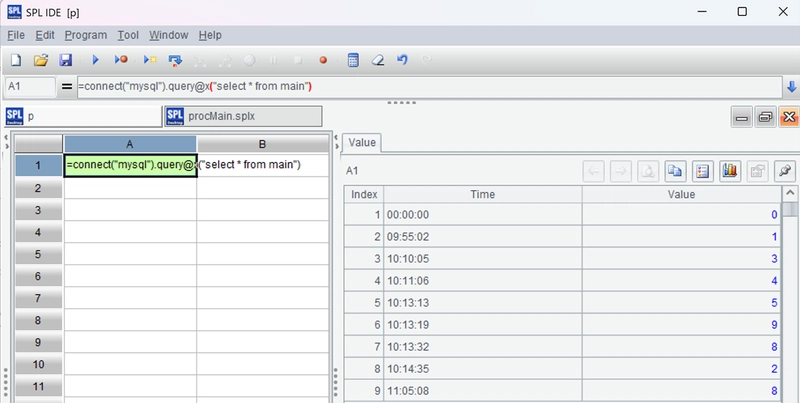
Task: Show the chart icon in Value panel
Action: click(730, 171)
